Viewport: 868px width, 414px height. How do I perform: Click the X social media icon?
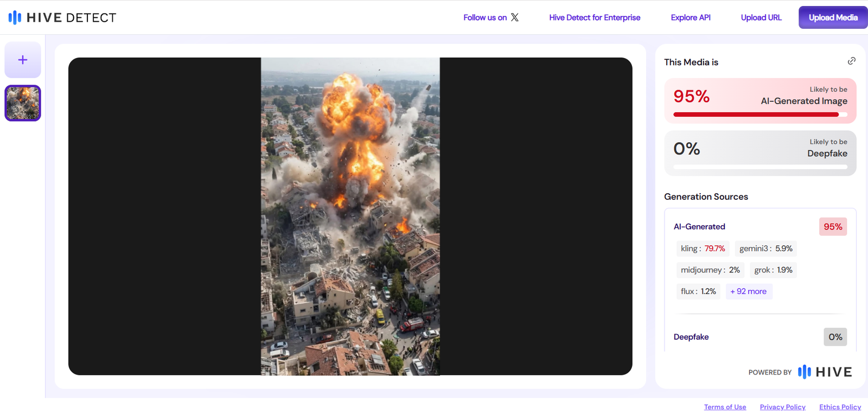pyautogui.click(x=515, y=17)
